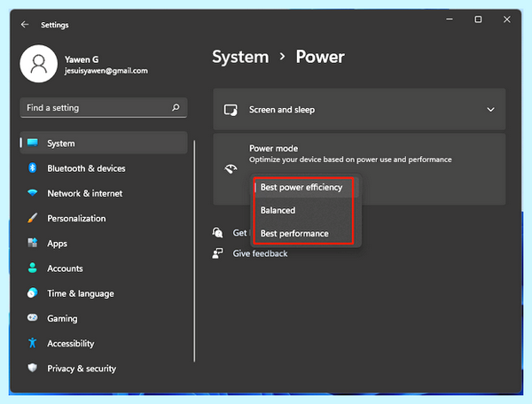Click the Accessibility figure icon
The height and width of the screenshot is (404, 532).
point(33,343)
